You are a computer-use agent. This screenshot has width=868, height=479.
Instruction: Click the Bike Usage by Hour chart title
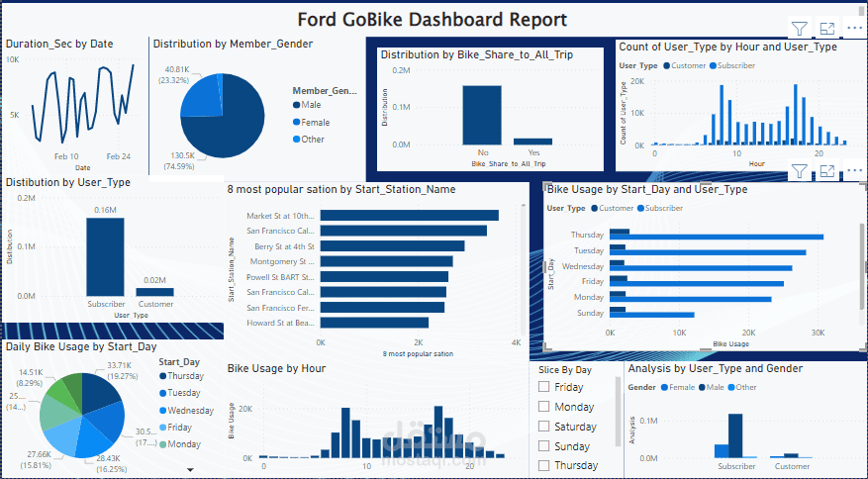point(276,368)
